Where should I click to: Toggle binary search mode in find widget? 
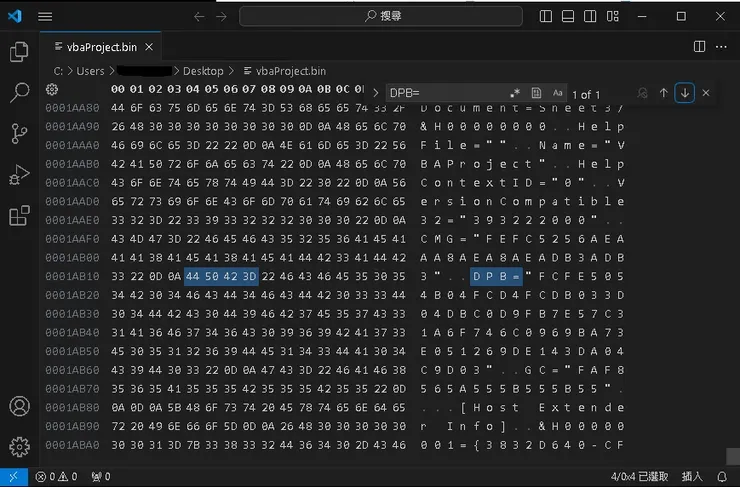[x=536, y=93]
